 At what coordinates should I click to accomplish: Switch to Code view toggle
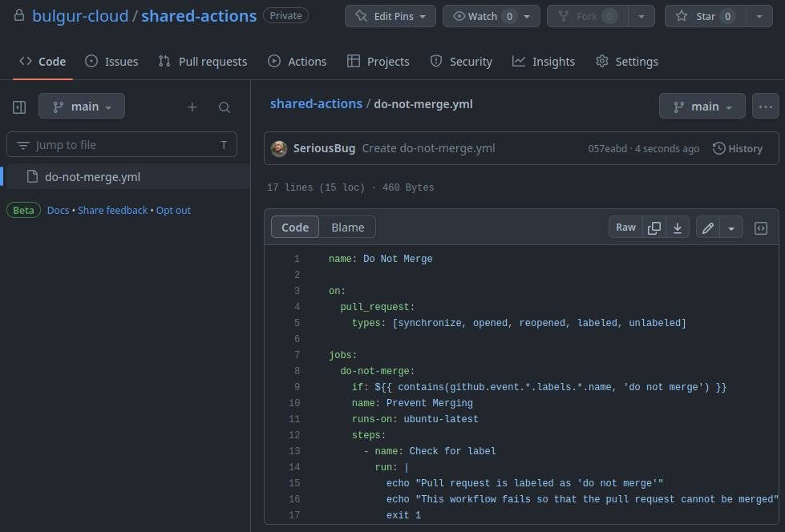tap(295, 228)
